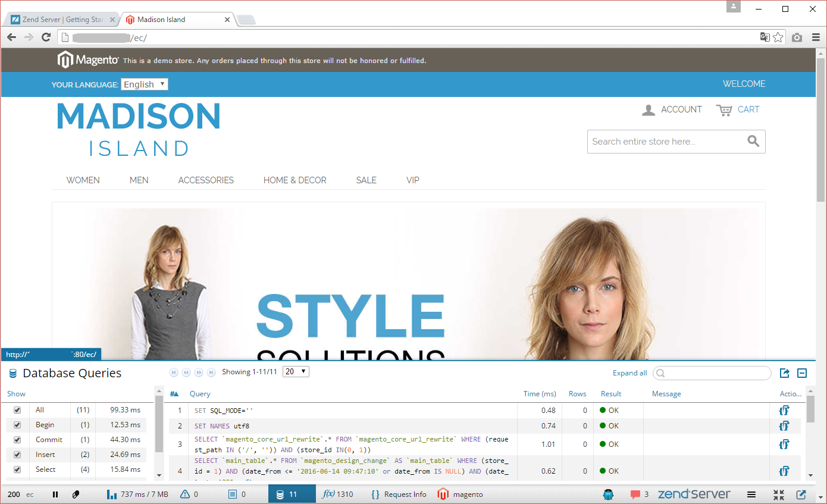Click the Expand all link
This screenshot has height=504, width=827.
pos(629,373)
